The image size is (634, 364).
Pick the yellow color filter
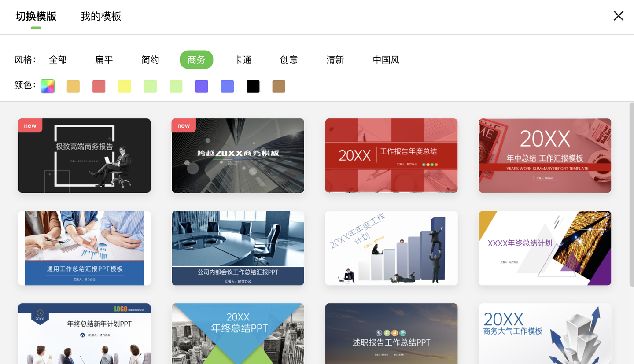tap(124, 86)
